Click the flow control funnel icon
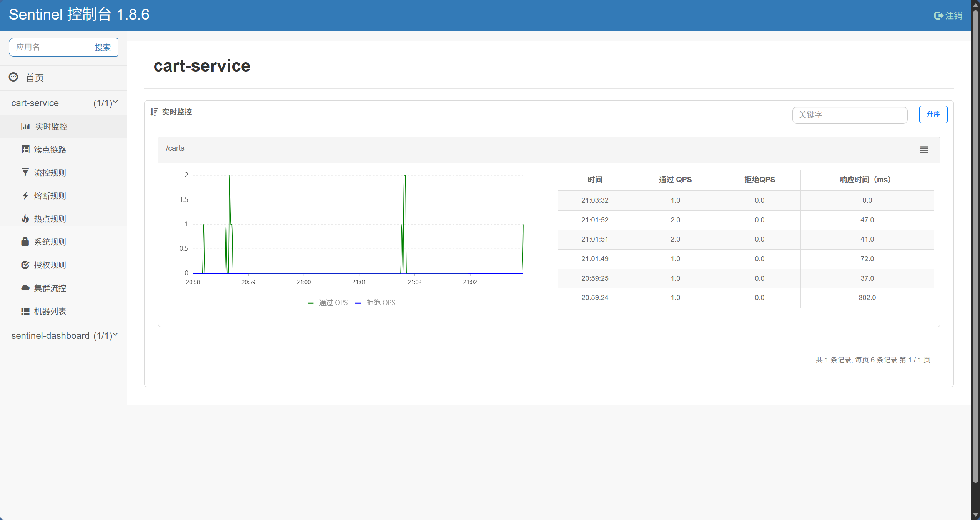This screenshot has height=520, width=980. click(25, 173)
